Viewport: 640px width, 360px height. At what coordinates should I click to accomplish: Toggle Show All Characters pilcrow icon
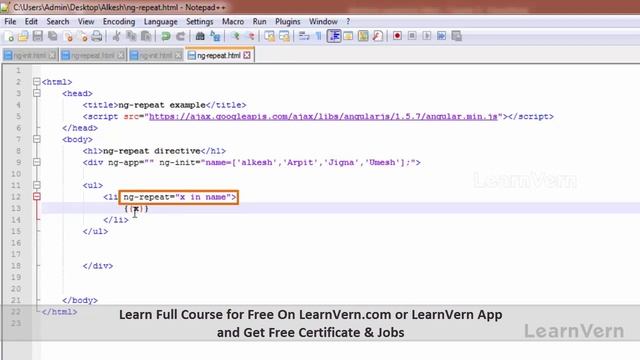pyautogui.click(x=318, y=36)
